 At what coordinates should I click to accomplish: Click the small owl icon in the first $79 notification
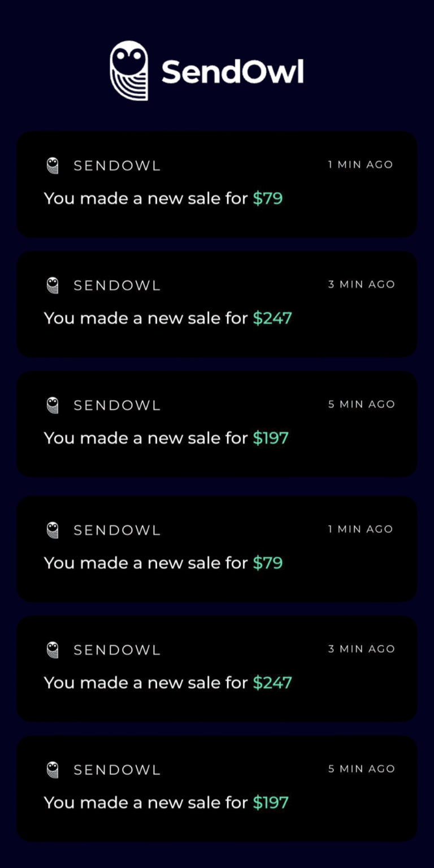53,166
